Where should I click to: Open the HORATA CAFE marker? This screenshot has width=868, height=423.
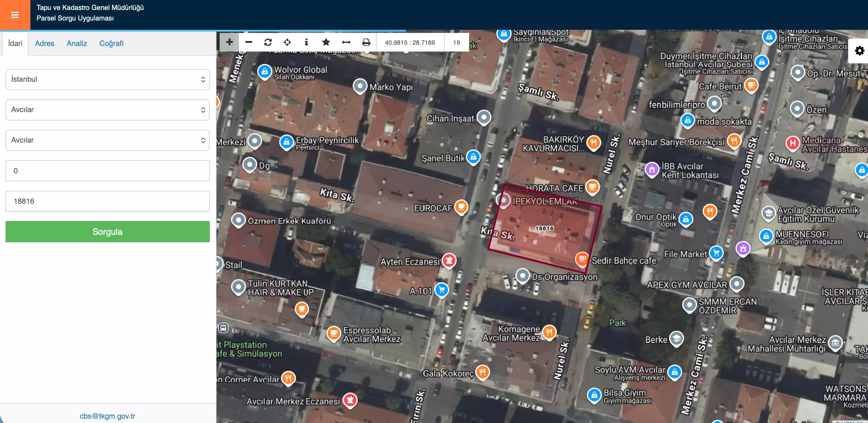point(593,187)
